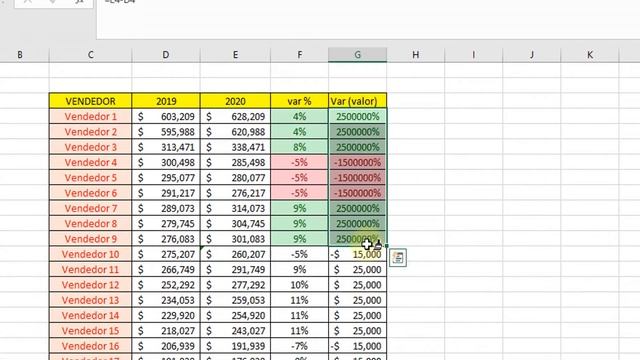The image size is (640, 360).
Task: Select highlighted column G header
Action: coord(358,55)
